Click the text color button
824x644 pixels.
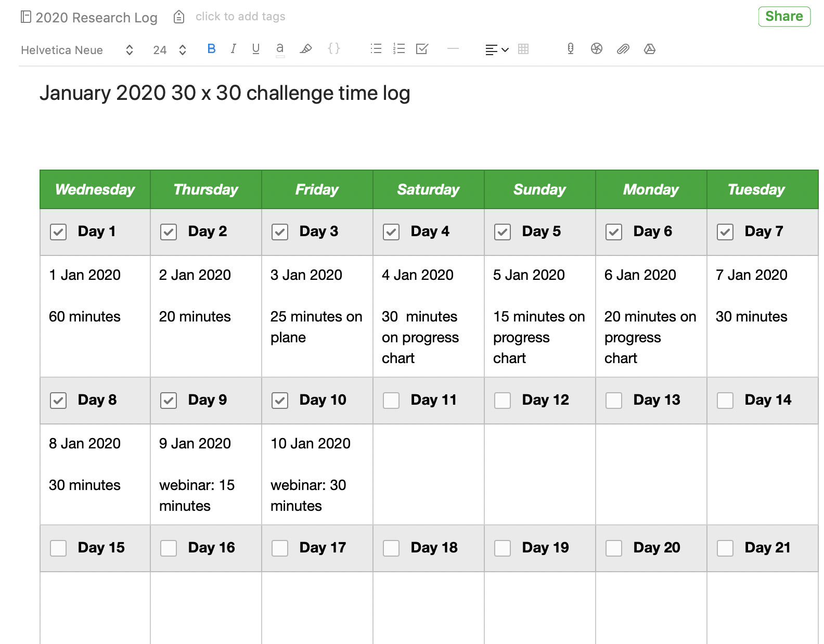point(280,49)
